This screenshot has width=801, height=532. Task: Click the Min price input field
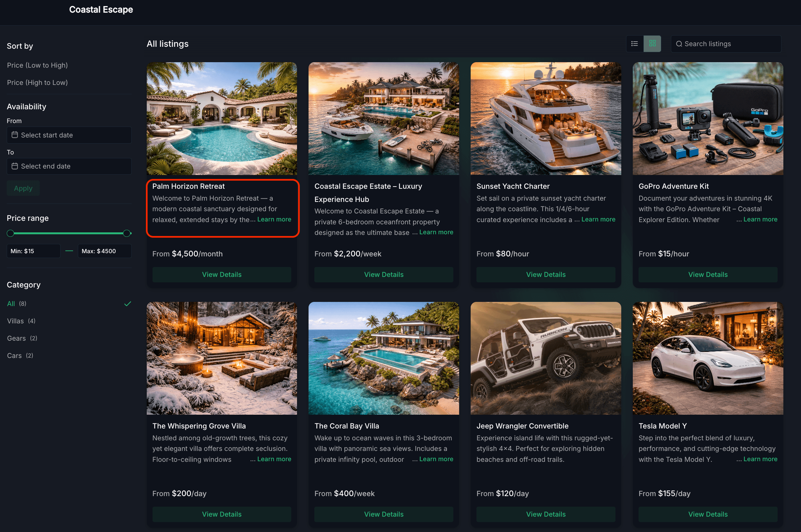pyautogui.click(x=34, y=251)
